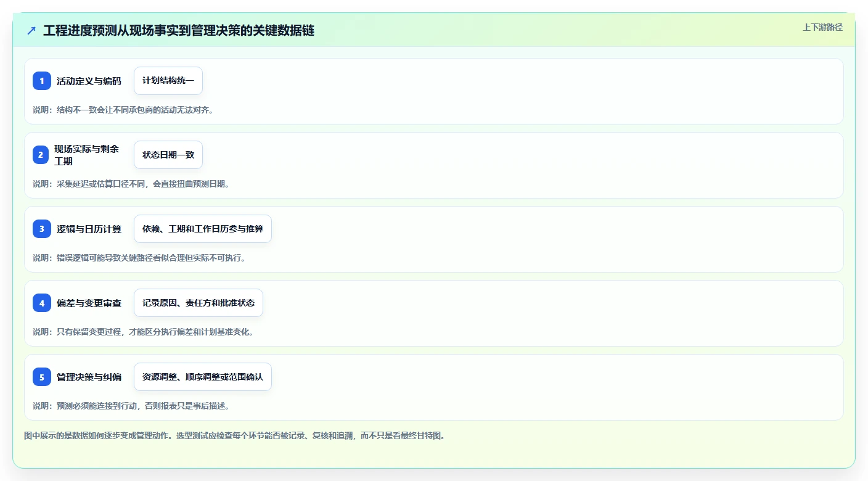
Task: Click the arrow icon beside the title
Action: [x=31, y=30]
